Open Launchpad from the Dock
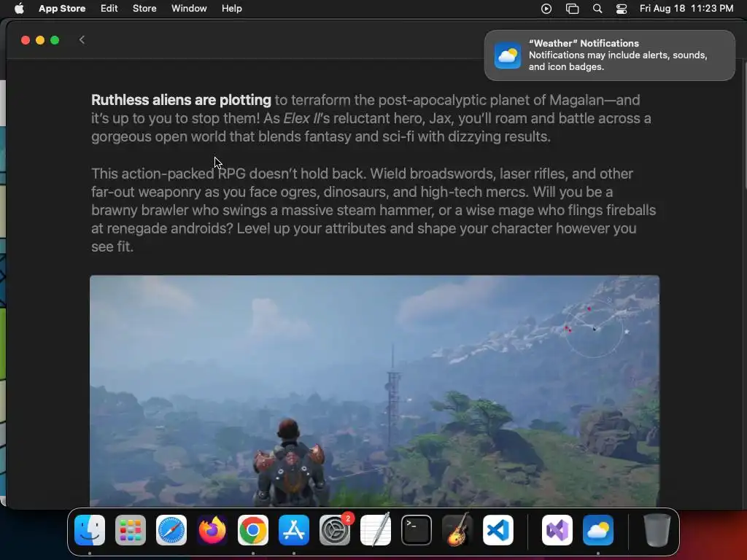747x560 pixels. 131,530
